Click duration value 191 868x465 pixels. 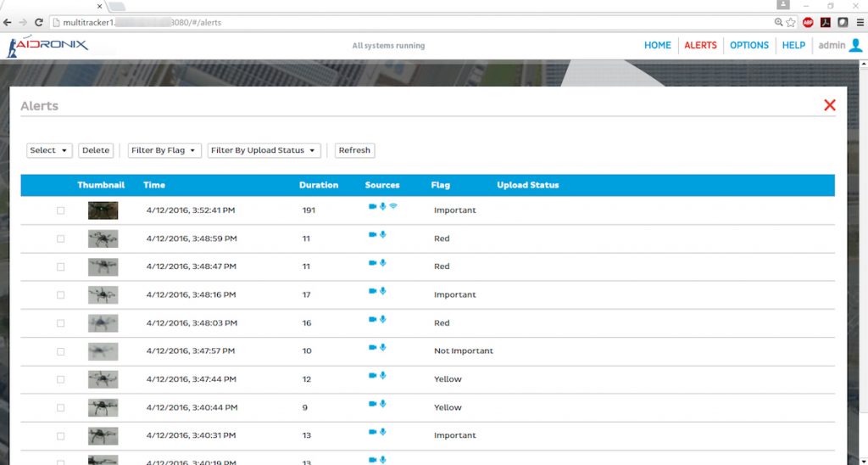click(309, 210)
